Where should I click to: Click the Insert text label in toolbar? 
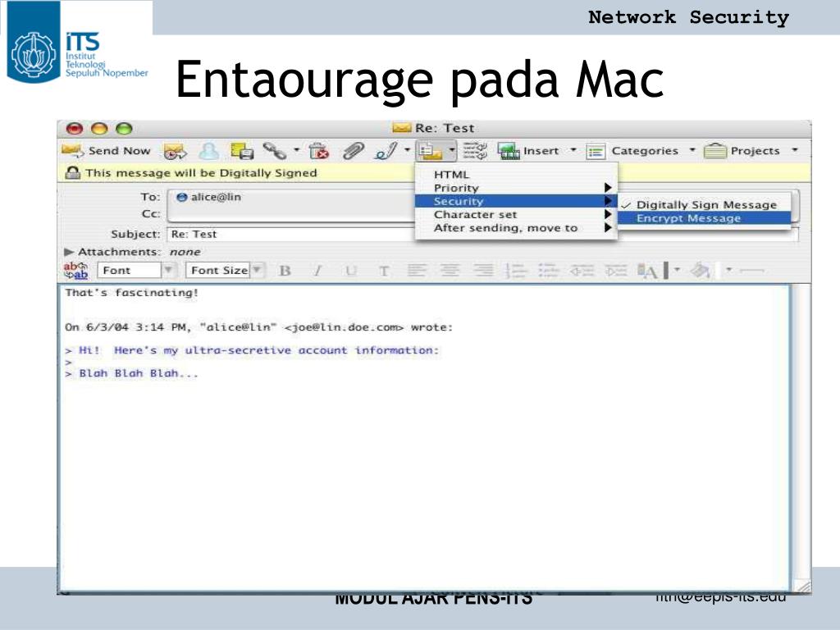tap(541, 151)
